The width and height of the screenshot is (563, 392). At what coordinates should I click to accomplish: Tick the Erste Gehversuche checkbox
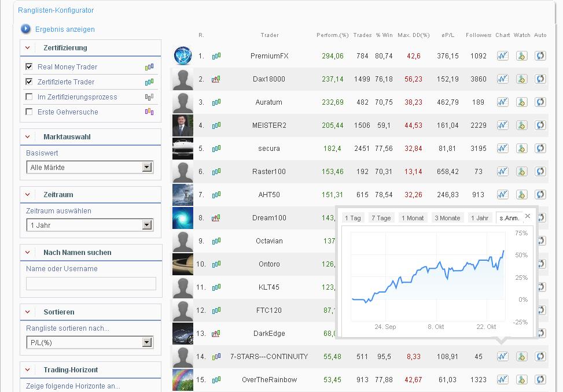(29, 112)
